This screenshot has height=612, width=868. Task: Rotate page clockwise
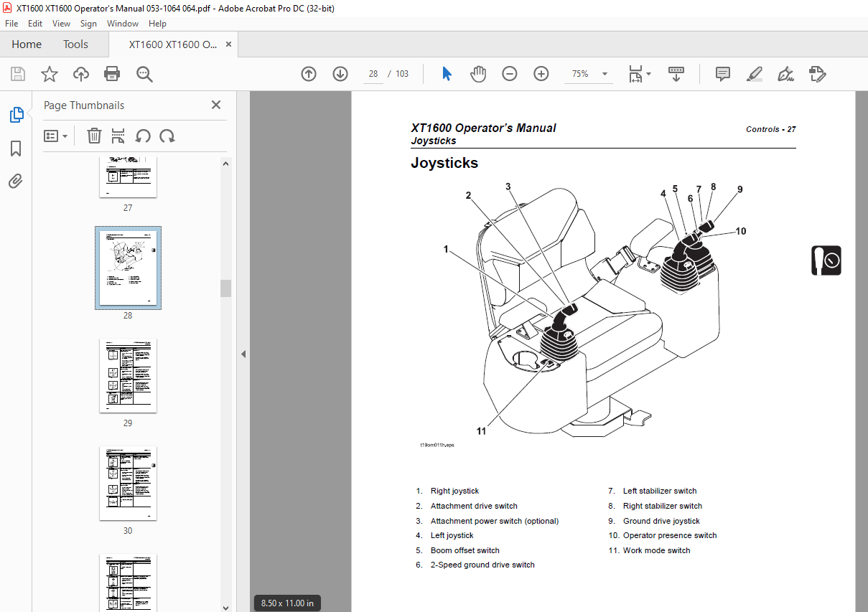[x=167, y=136]
